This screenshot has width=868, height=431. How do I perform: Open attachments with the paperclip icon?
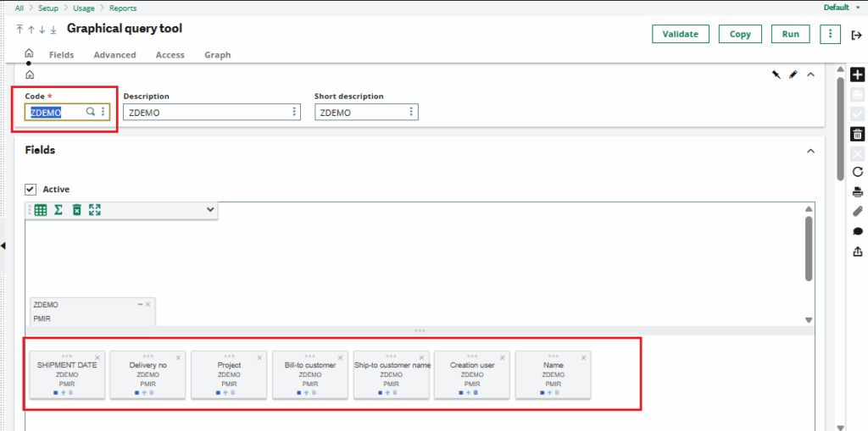857,212
